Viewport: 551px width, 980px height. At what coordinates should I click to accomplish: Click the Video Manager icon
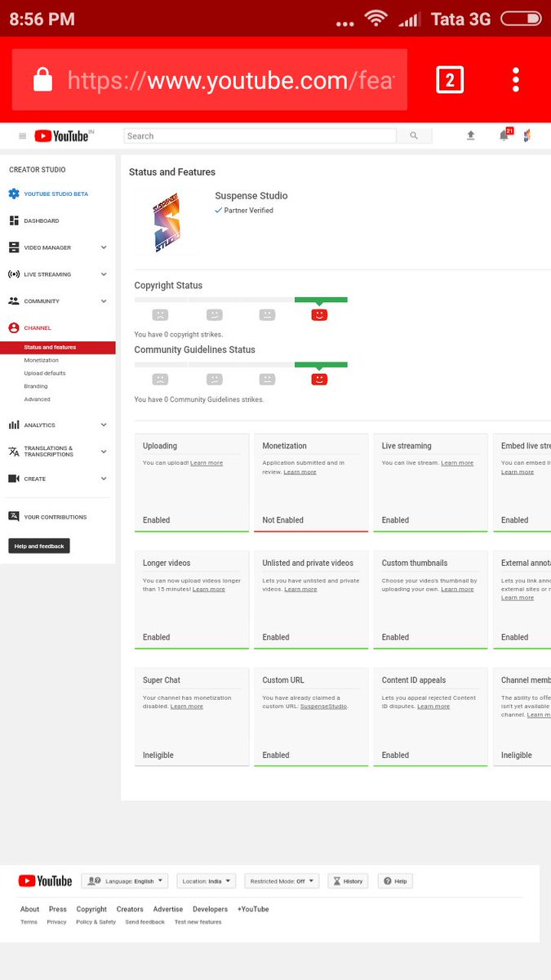[x=14, y=247]
